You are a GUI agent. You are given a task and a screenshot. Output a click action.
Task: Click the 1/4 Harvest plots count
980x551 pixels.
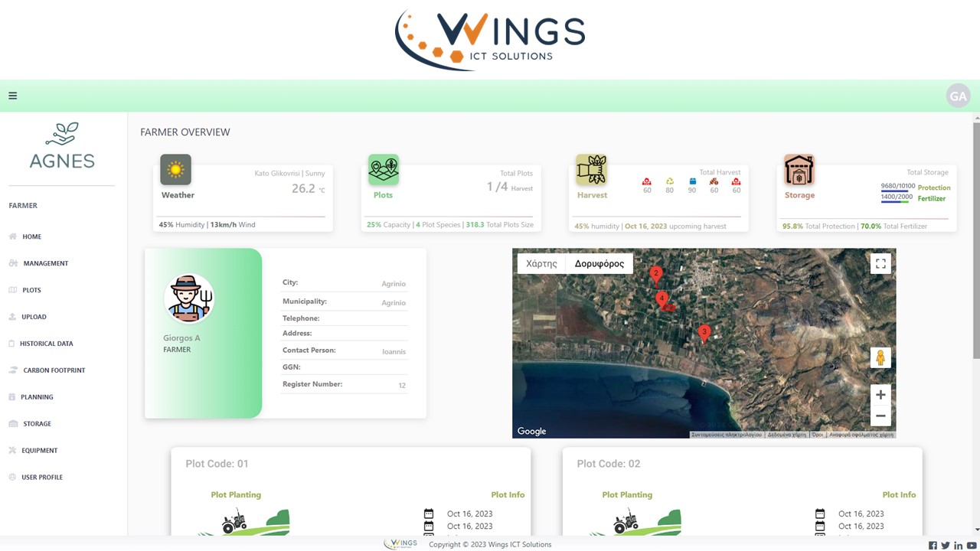click(x=509, y=187)
